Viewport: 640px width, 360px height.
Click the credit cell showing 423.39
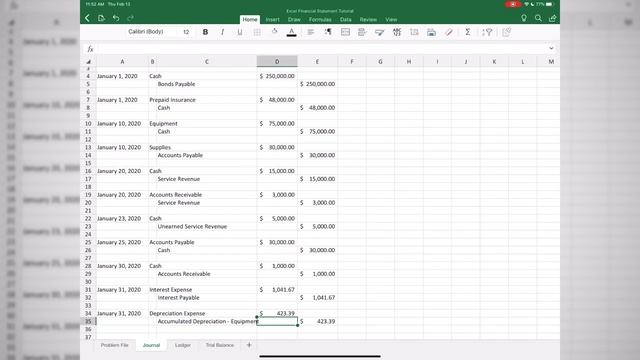click(x=318, y=321)
